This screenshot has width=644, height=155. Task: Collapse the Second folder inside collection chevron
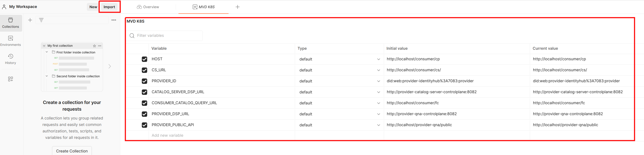[x=47, y=76]
